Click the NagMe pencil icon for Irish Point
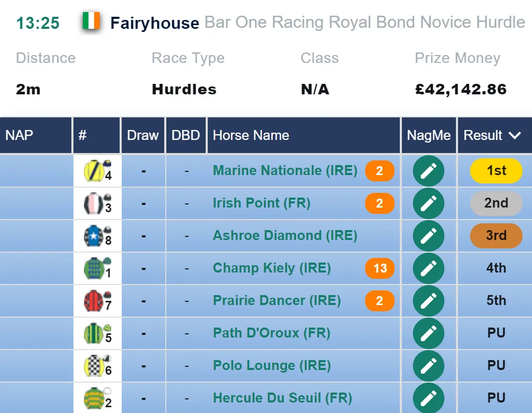This screenshot has width=532, height=413. (x=429, y=203)
